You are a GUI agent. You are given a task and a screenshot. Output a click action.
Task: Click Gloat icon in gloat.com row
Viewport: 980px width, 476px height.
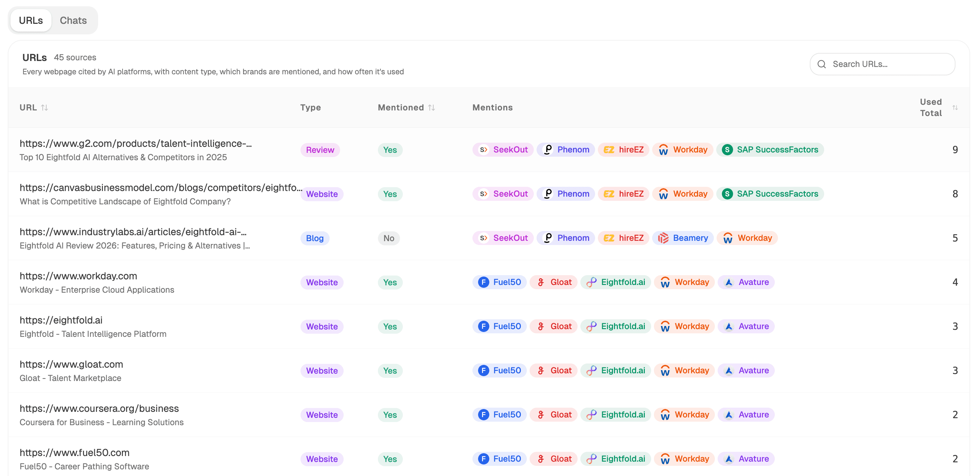[x=540, y=370]
